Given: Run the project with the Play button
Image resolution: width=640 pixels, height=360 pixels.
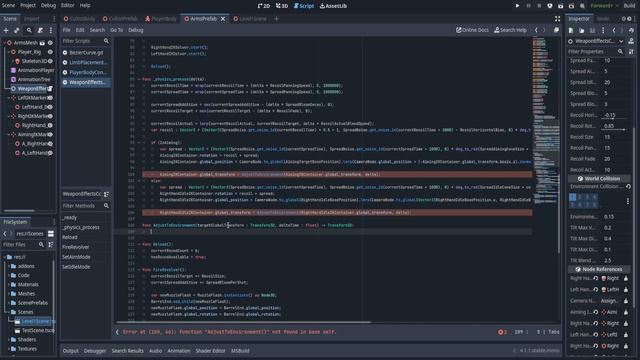Looking at the screenshot, I should tap(517, 6).
